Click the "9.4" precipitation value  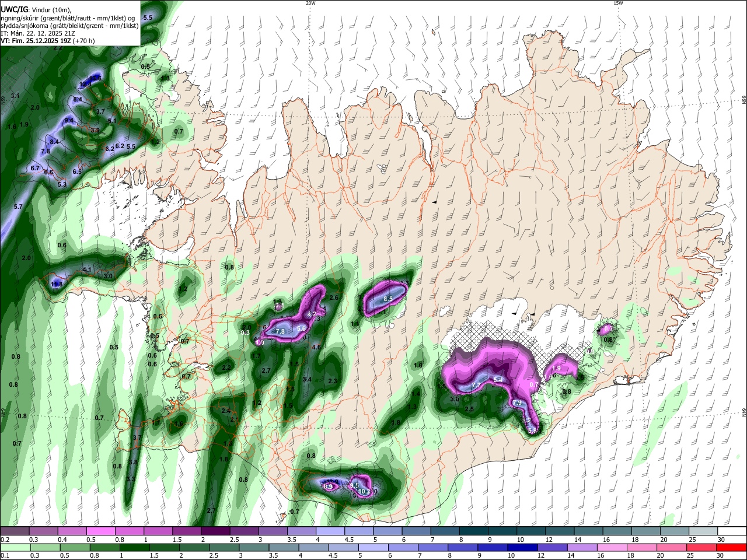(69, 121)
